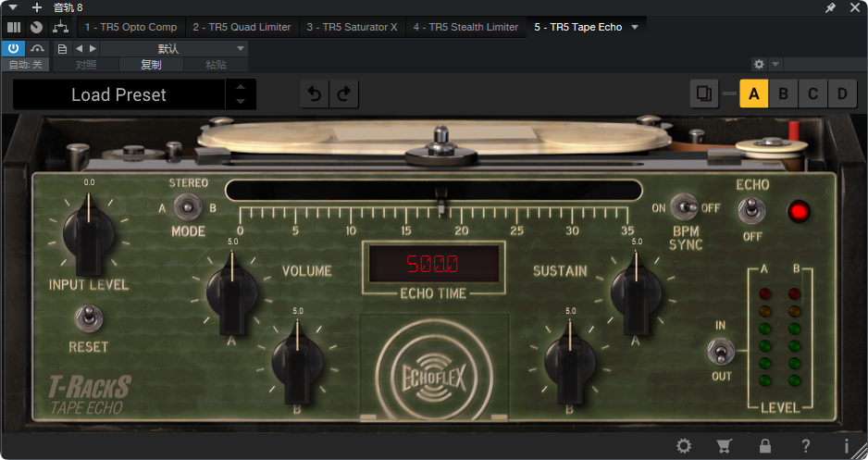Step to previous preset with up arrow
The image size is (868, 460).
coord(241,87)
